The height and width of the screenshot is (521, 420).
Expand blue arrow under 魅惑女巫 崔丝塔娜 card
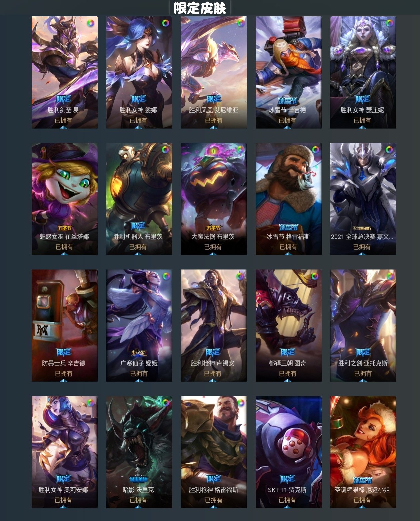(x=64, y=254)
